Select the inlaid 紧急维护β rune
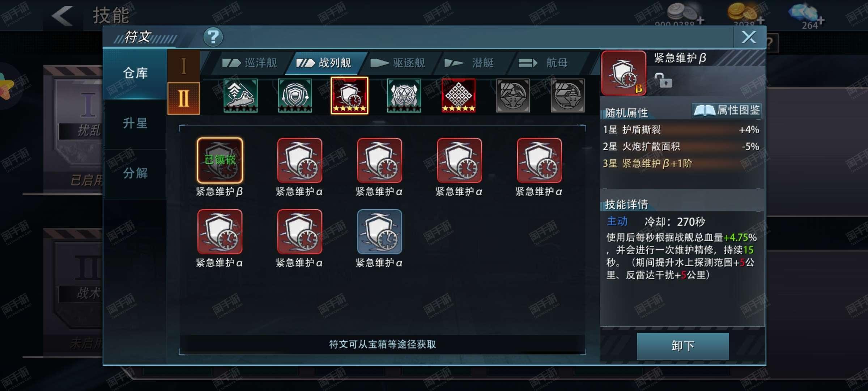The image size is (868, 391). [220, 160]
